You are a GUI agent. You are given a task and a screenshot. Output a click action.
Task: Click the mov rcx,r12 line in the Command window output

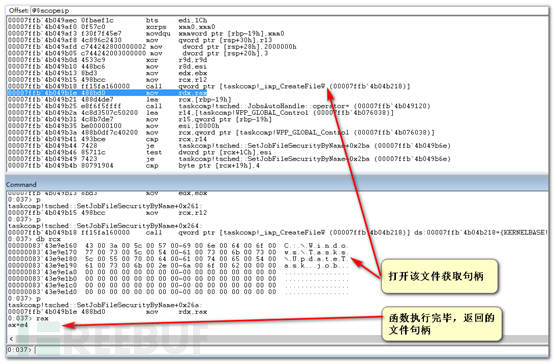click(x=107, y=212)
